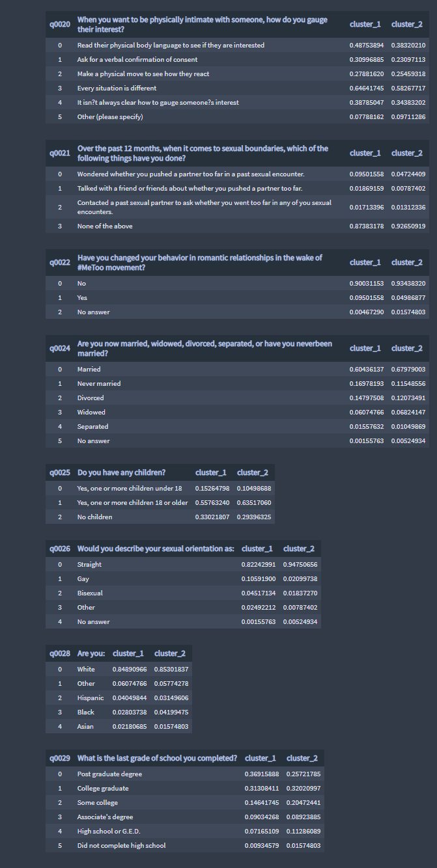
Task: Click the cluster_1 header in q0020 table
Action: [x=366, y=25]
